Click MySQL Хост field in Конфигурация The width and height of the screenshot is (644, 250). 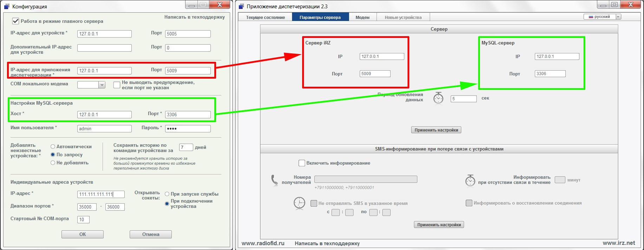[x=104, y=114]
